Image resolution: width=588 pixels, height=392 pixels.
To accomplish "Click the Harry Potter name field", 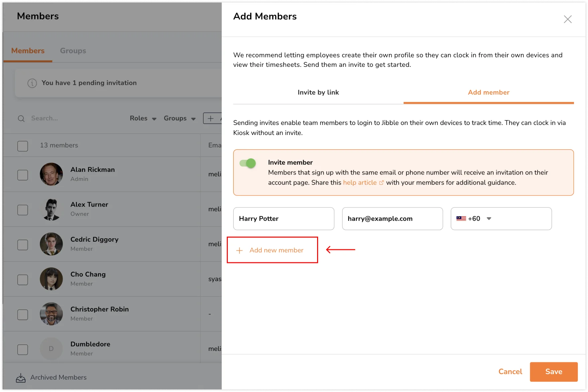I will tap(284, 219).
